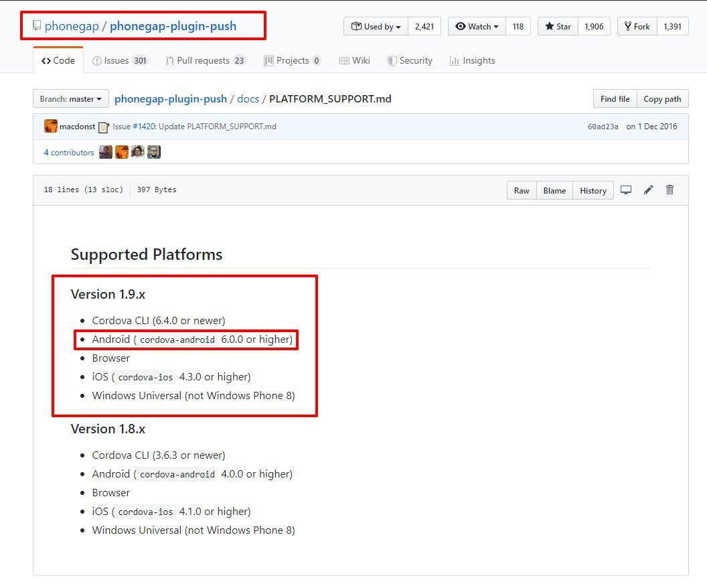Switch to the Projects tab
The width and height of the screenshot is (707, 588).
[x=292, y=60]
